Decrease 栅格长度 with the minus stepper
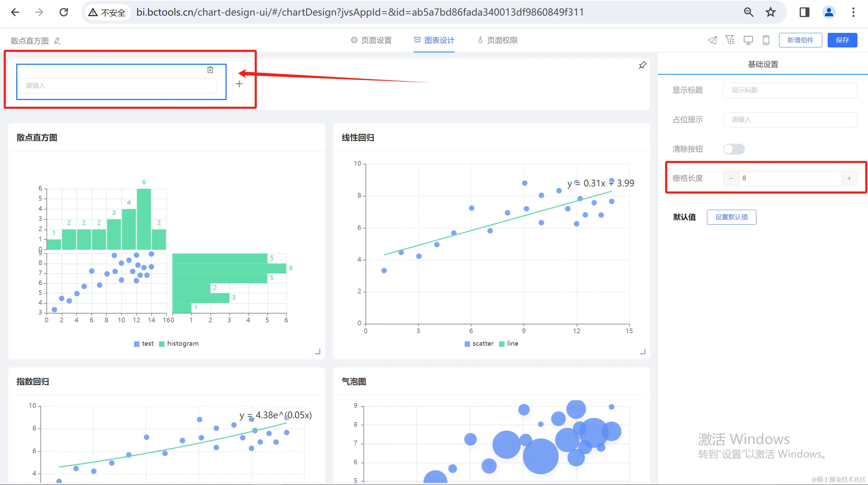This screenshot has width=868, height=485. tap(731, 178)
